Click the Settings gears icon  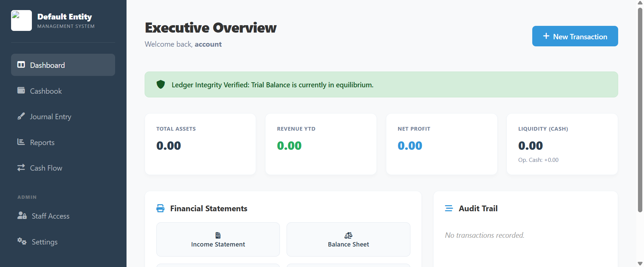[x=22, y=241]
